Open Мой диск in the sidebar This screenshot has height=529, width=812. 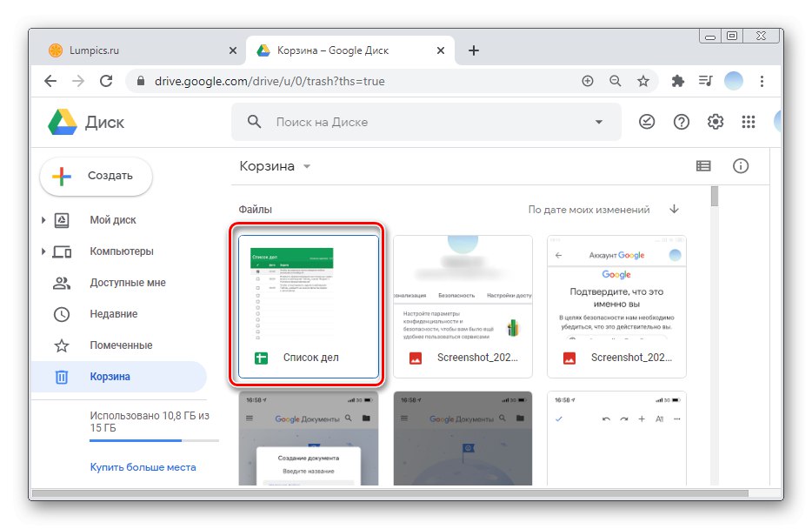113,220
